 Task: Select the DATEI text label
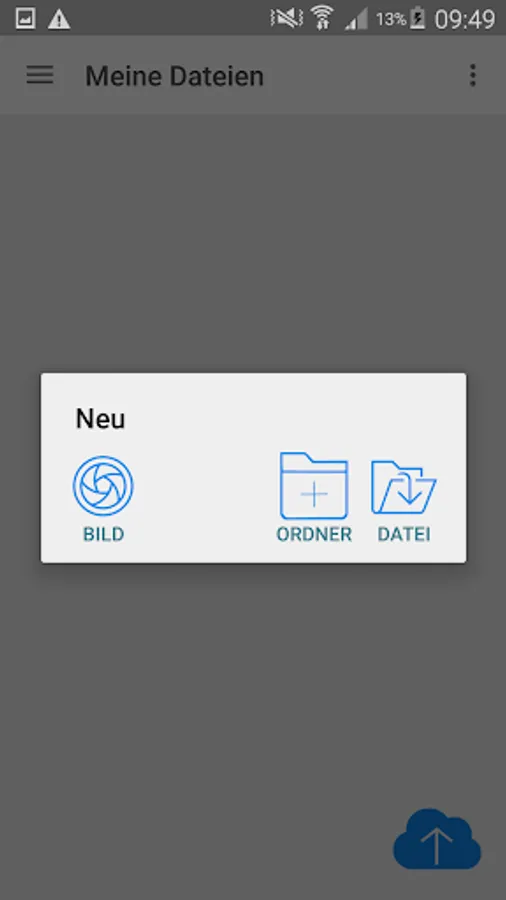(x=404, y=534)
